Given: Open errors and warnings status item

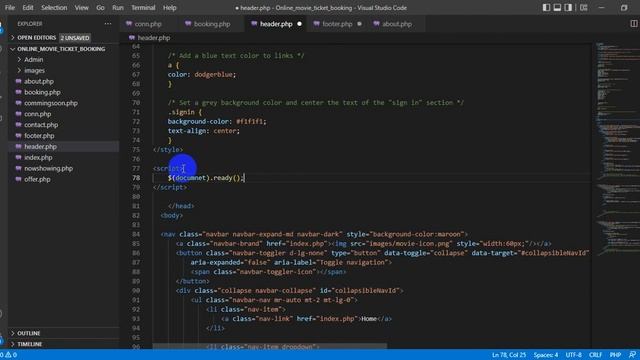Looking at the screenshot, I should pos(9,355).
